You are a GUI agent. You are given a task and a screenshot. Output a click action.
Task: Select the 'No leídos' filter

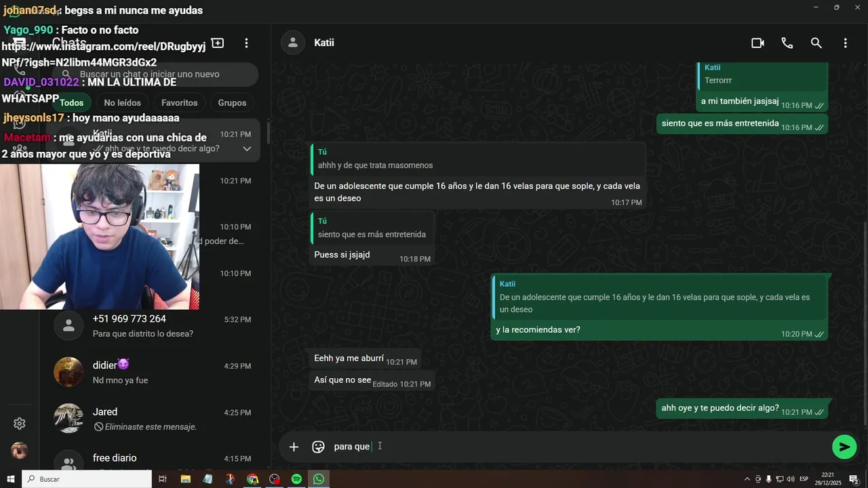(x=123, y=102)
